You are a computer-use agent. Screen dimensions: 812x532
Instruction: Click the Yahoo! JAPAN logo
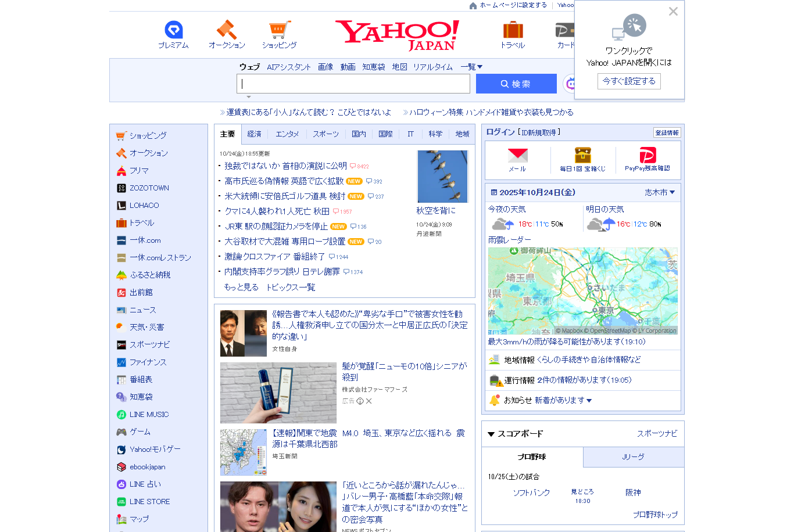(x=397, y=35)
